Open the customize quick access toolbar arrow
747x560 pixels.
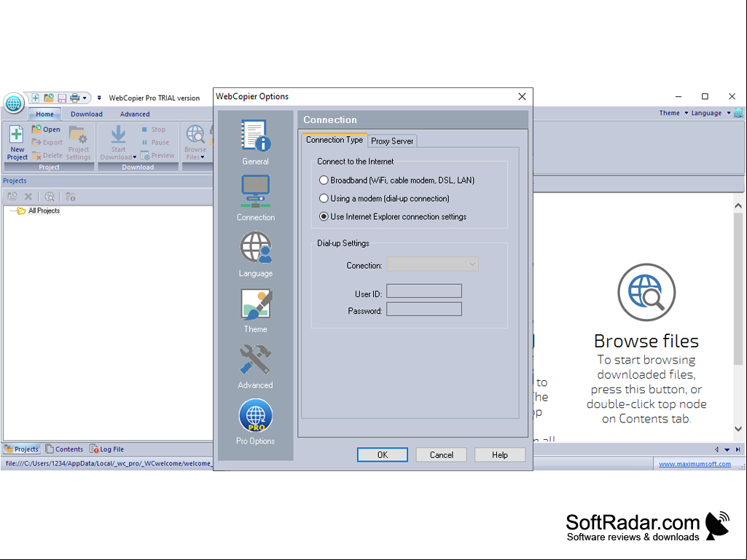tap(99, 98)
